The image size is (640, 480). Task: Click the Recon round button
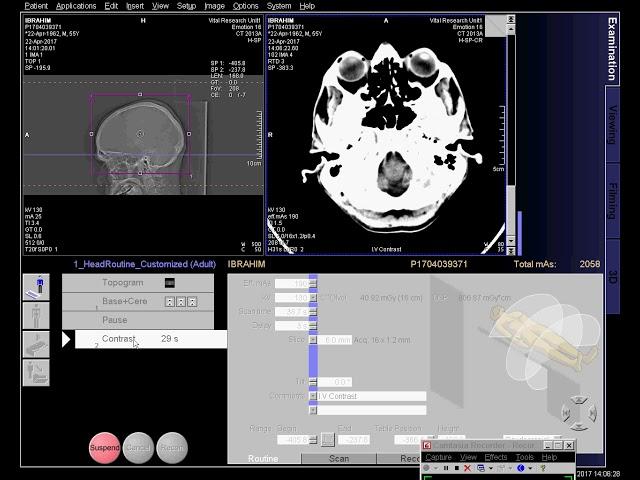tap(172, 448)
